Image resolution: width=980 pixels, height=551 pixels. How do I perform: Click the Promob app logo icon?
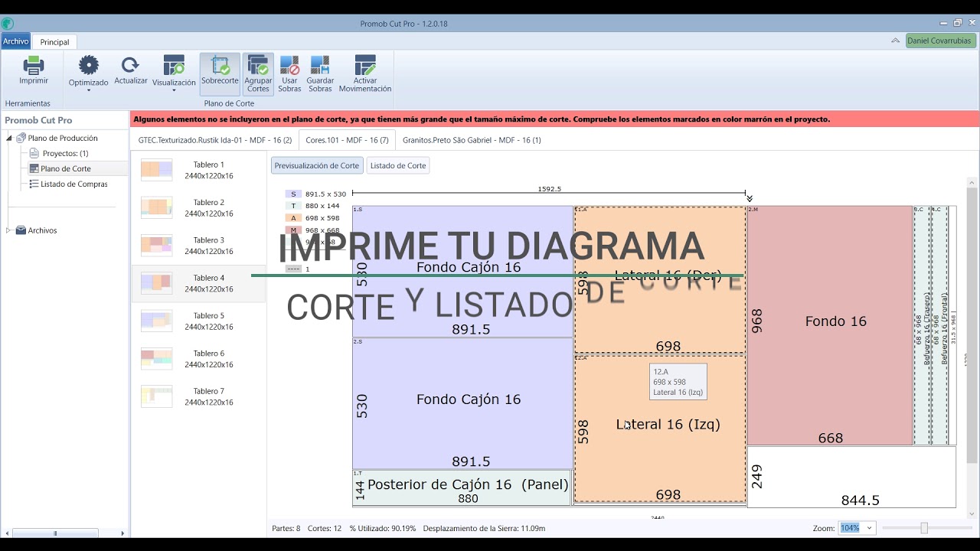click(x=7, y=23)
